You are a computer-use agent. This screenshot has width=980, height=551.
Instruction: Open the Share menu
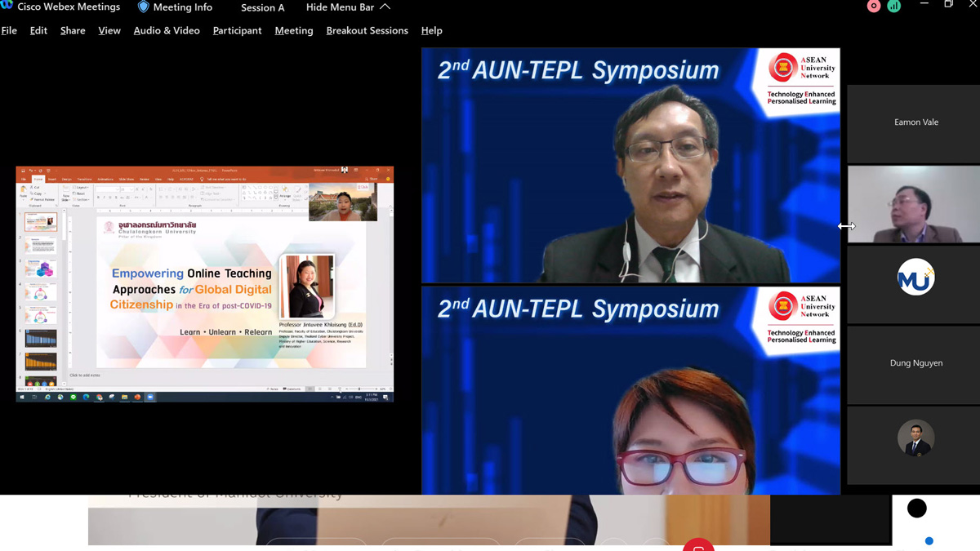coord(73,30)
